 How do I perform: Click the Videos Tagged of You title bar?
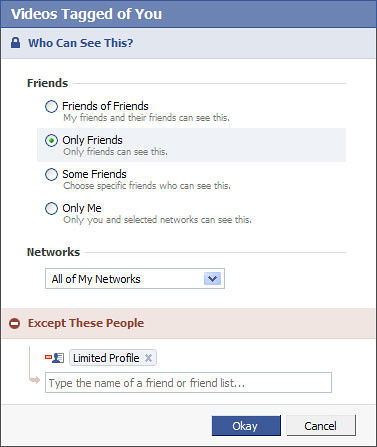coord(188,14)
